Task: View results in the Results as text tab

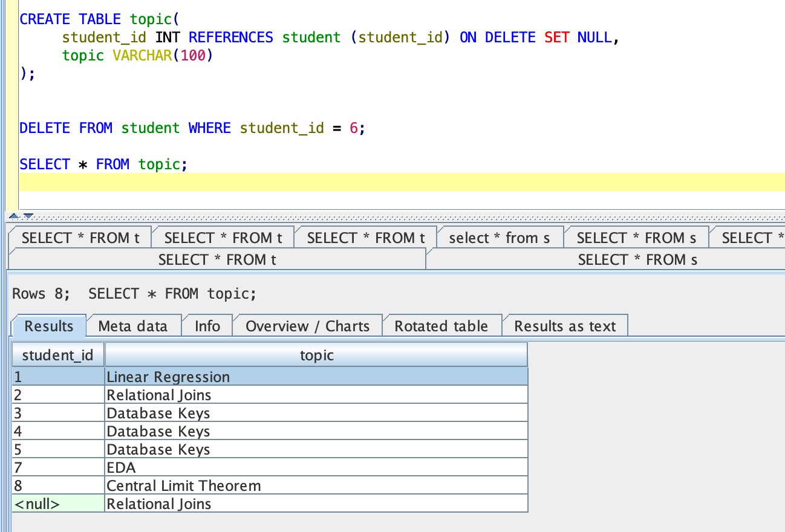Action: pyautogui.click(x=566, y=326)
